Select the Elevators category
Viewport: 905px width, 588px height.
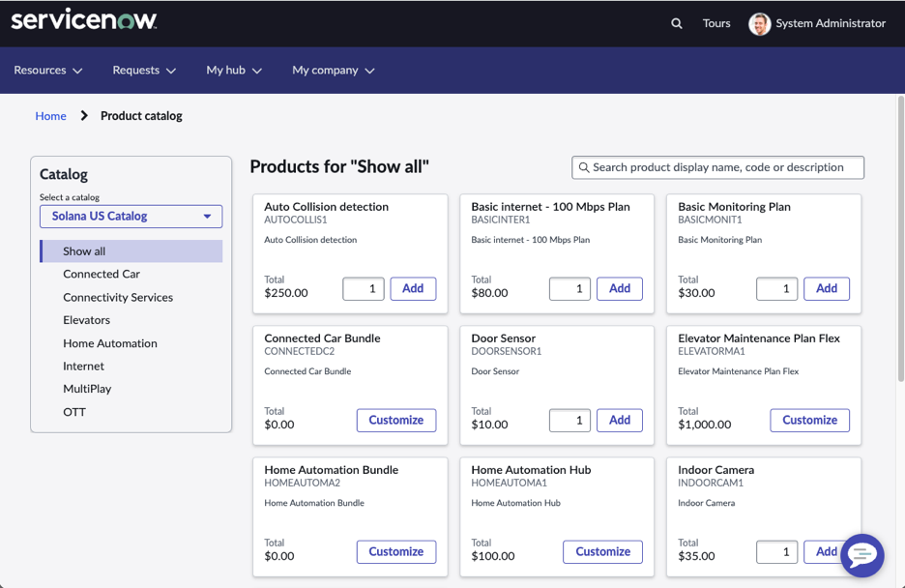tap(87, 320)
